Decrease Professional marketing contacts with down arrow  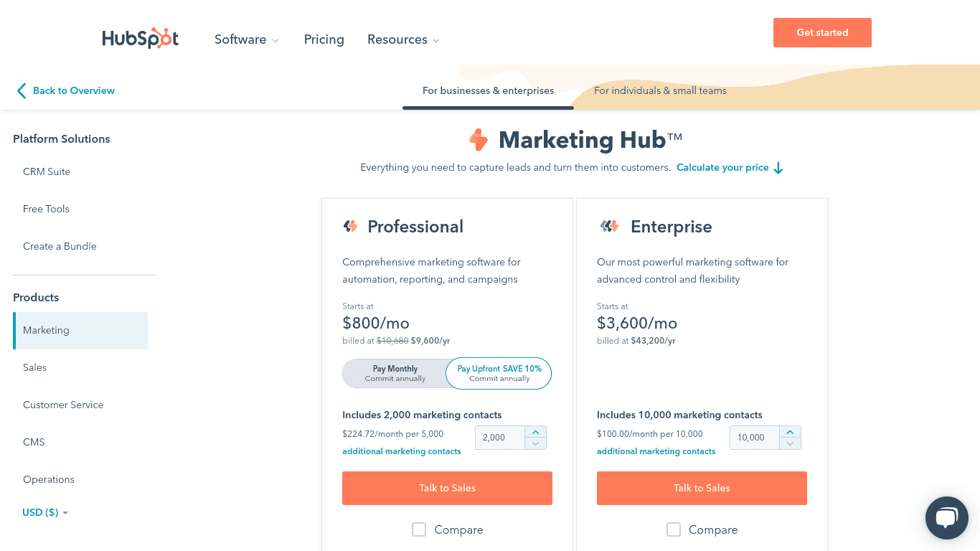coord(535,443)
